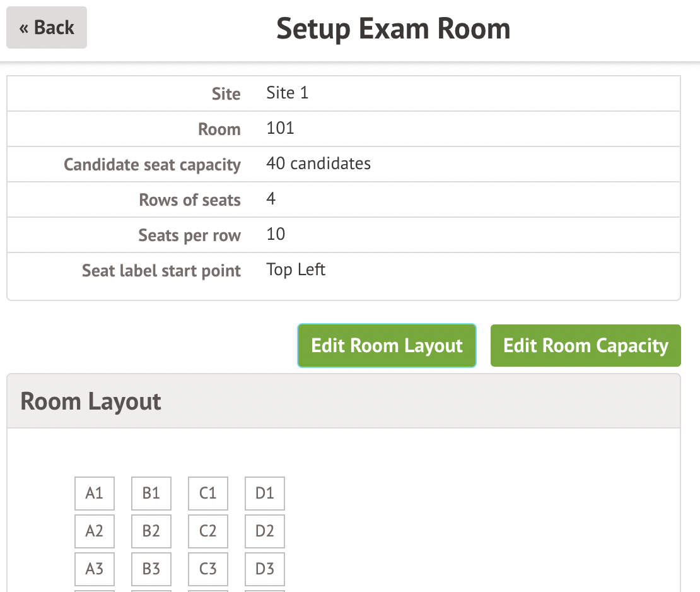Screen dimensions: 700x592
Task: Open Edit Room Capacity
Action: (585, 346)
